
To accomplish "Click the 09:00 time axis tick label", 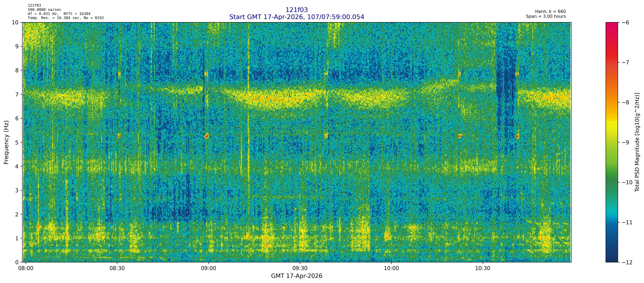I will pos(209,268).
